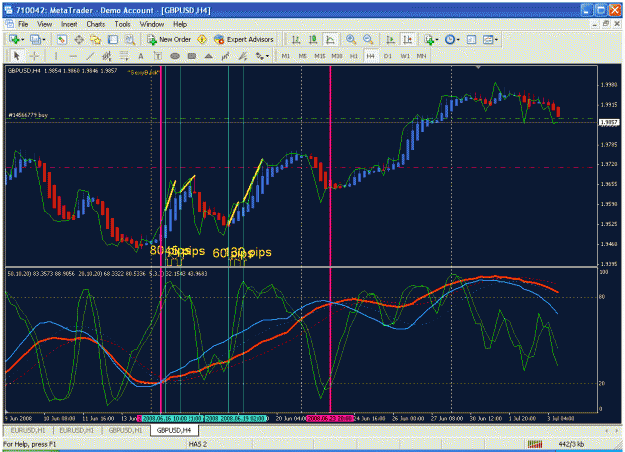Draw a horizontal line tool
The height and width of the screenshot is (452, 625).
[73, 56]
